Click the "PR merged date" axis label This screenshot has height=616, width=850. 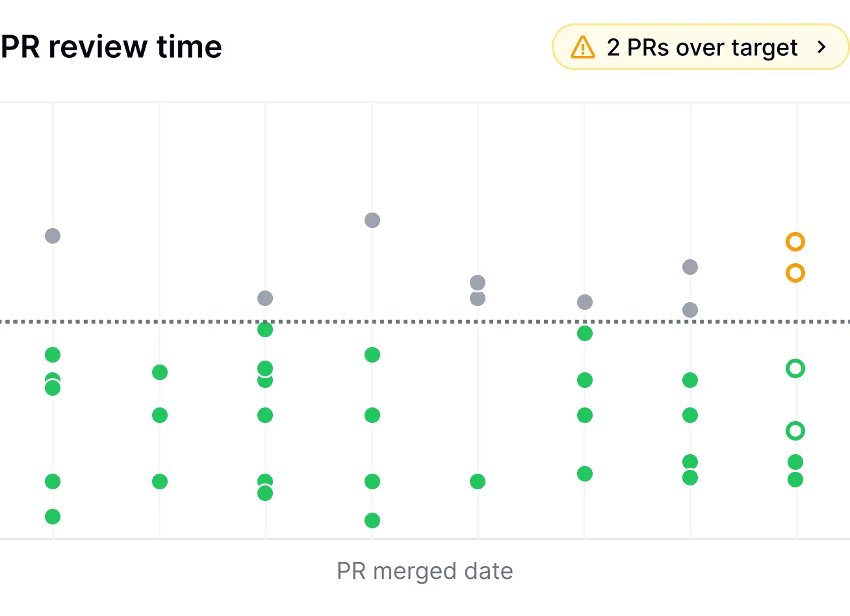point(425,571)
